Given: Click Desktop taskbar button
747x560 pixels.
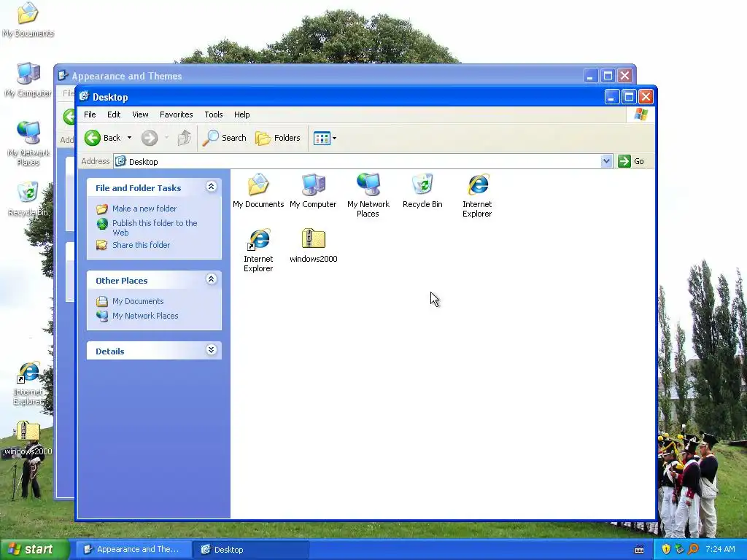Looking at the screenshot, I should point(251,549).
